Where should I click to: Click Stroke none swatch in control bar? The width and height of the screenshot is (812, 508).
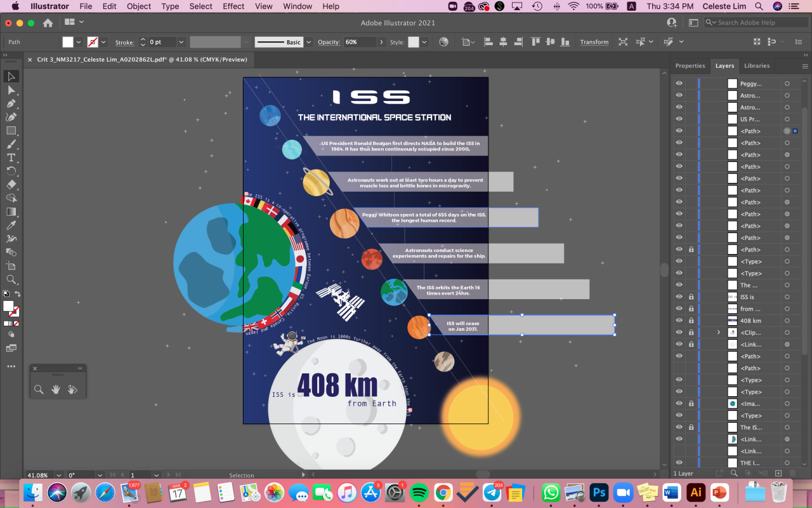pos(93,42)
